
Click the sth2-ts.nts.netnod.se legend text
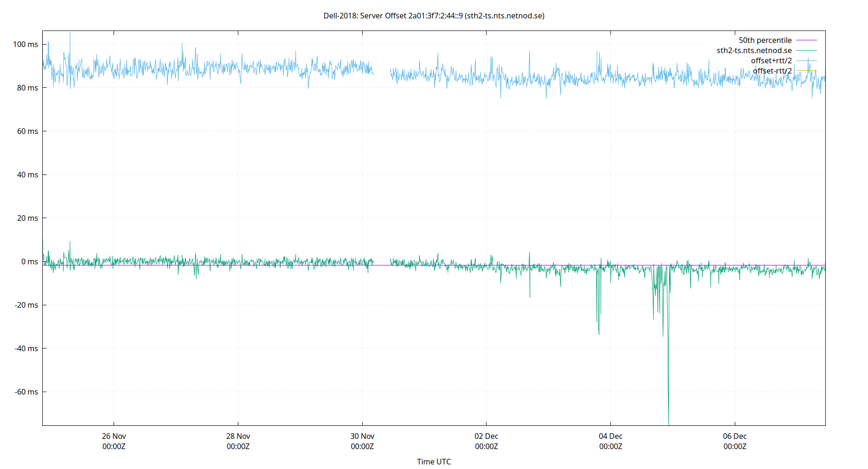click(753, 50)
